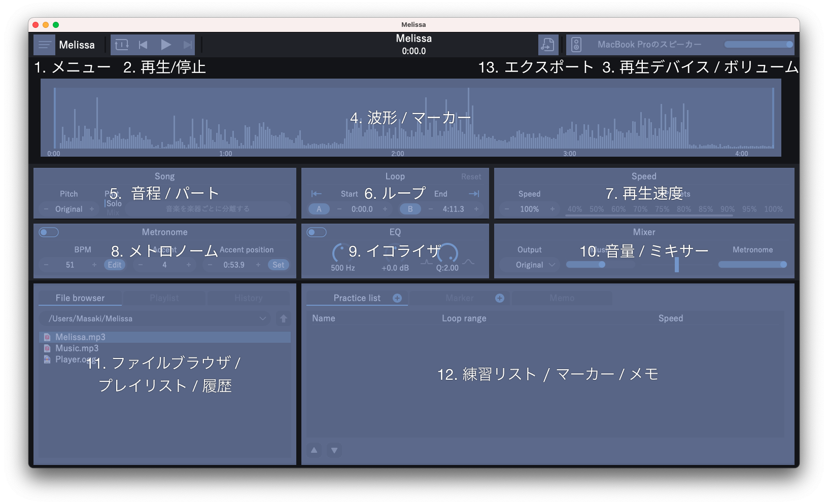The height and width of the screenshot is (504, 828).
Task: Click the Melissa.mp3 file icon
Action: point(47,337)
